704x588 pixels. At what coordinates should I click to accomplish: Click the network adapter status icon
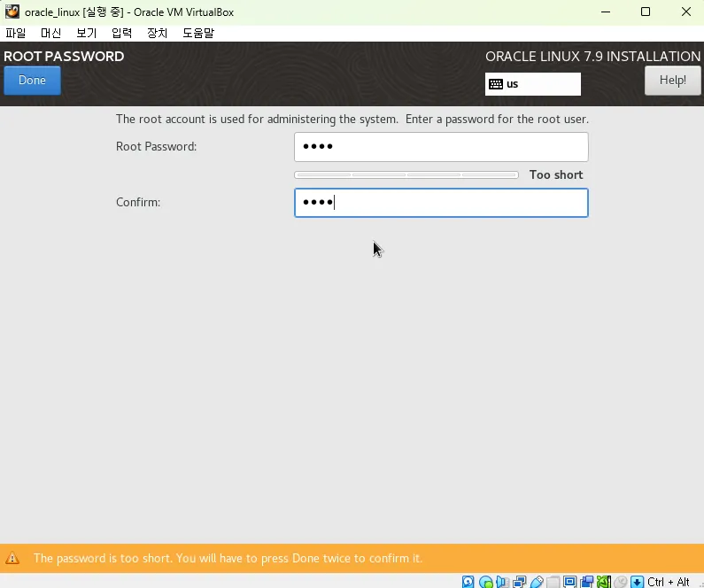520,582
